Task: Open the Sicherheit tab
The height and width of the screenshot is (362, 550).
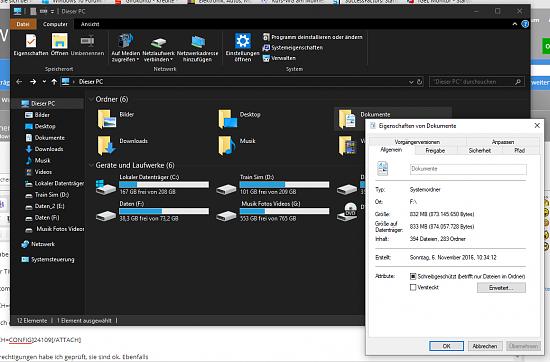Action: click(x=479, y=150)
